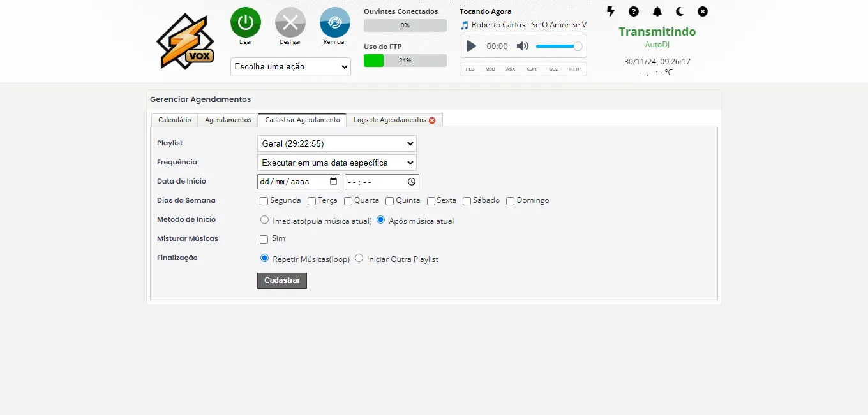Enable the Misturar Músicas Sim checkbox
The width and height of the screenshot is (868, 415).
click(264, 239)
